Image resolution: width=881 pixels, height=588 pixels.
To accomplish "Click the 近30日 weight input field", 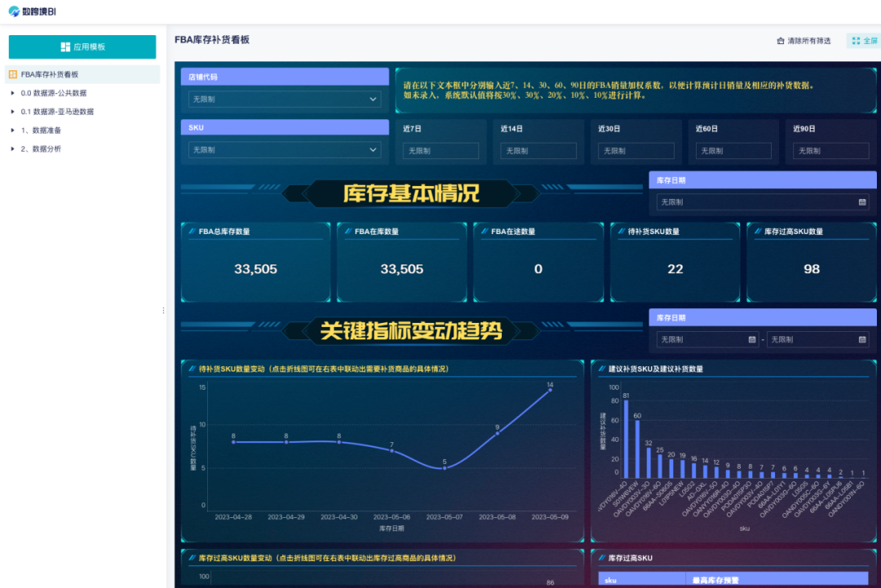I will pyautogui.click(x=636, y=151).
